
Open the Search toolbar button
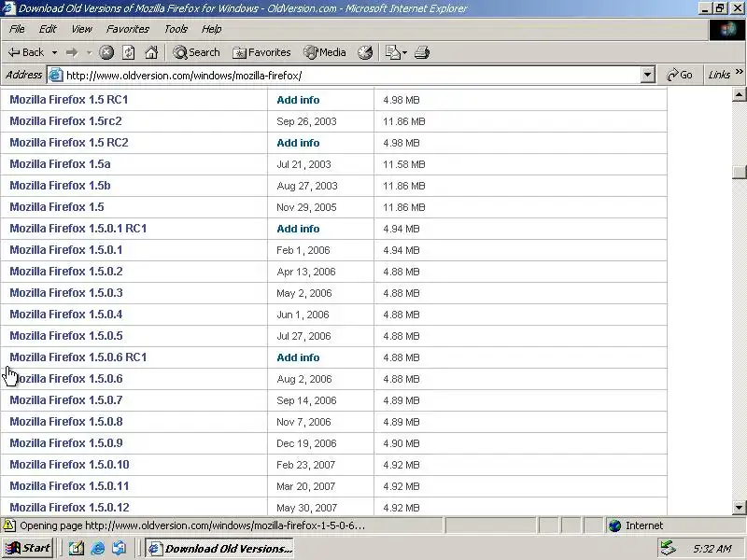(x=196, y=52)
